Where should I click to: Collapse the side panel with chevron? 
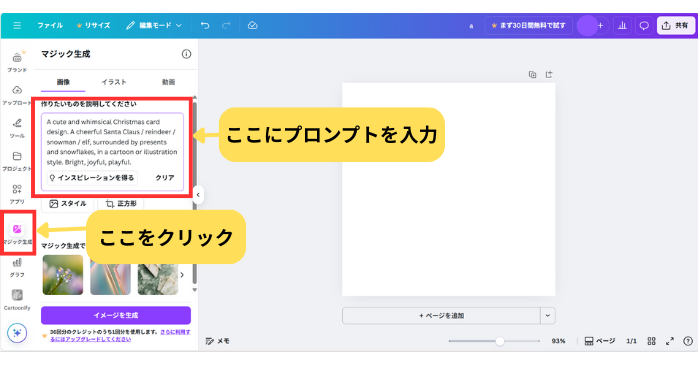tap(198, 195)
